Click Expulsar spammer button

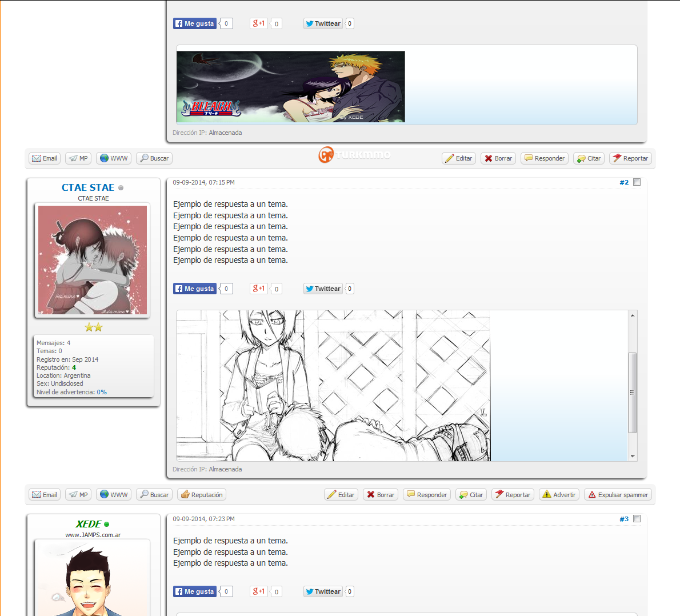618,494
